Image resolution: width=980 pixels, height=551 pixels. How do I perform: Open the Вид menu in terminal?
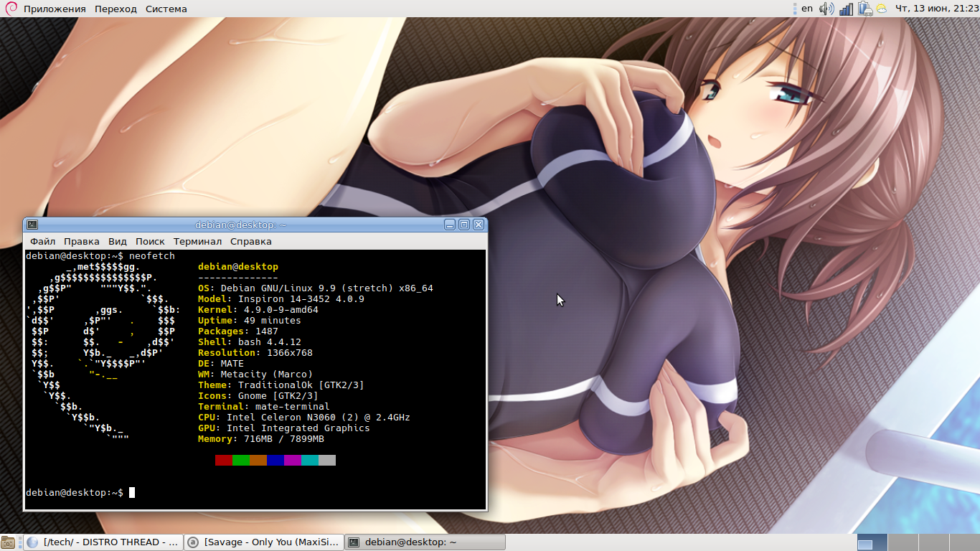point(118,242)
